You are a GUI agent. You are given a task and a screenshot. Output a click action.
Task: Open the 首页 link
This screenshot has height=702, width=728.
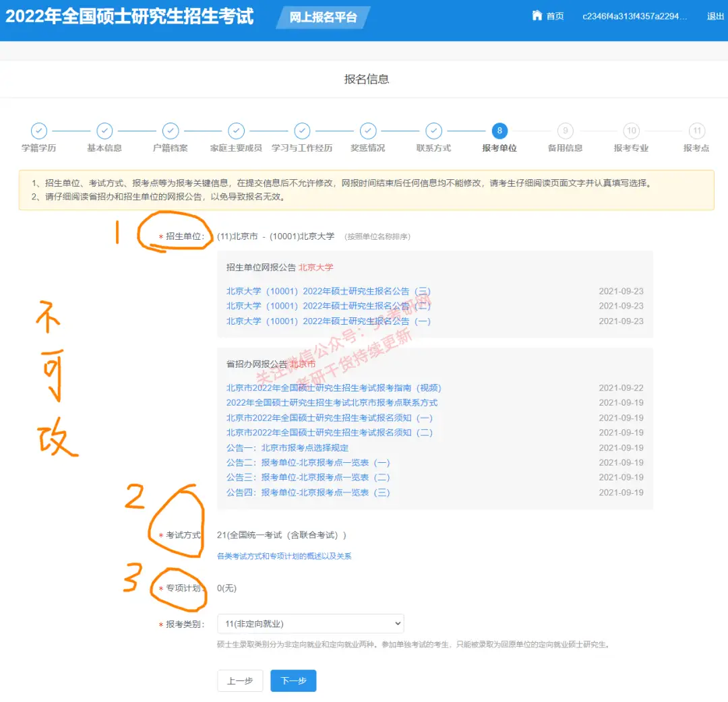555,16
